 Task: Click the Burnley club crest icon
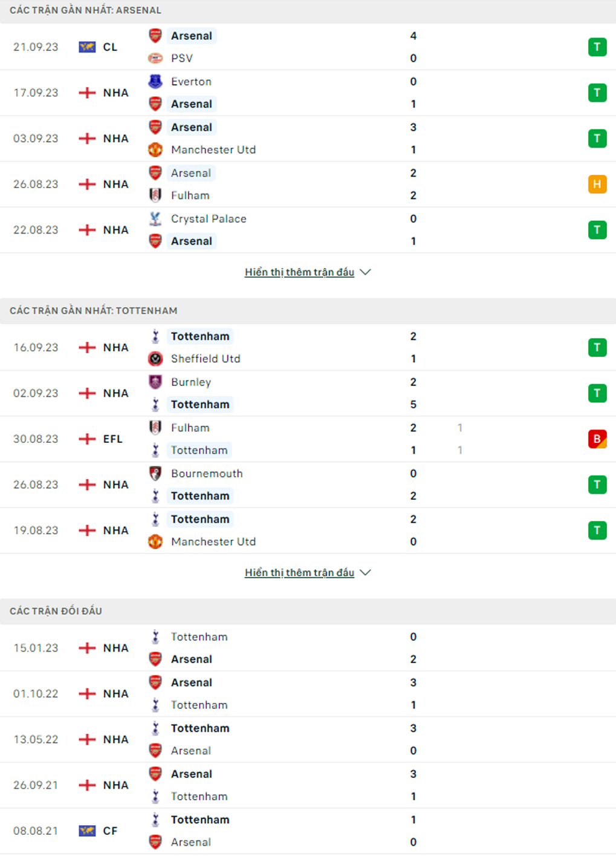coord(155,382)
